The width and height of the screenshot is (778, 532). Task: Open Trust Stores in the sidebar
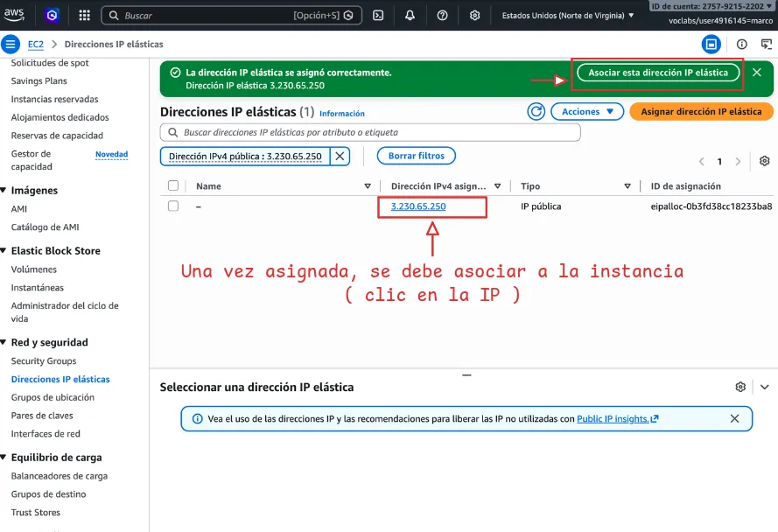coord(36,512)
